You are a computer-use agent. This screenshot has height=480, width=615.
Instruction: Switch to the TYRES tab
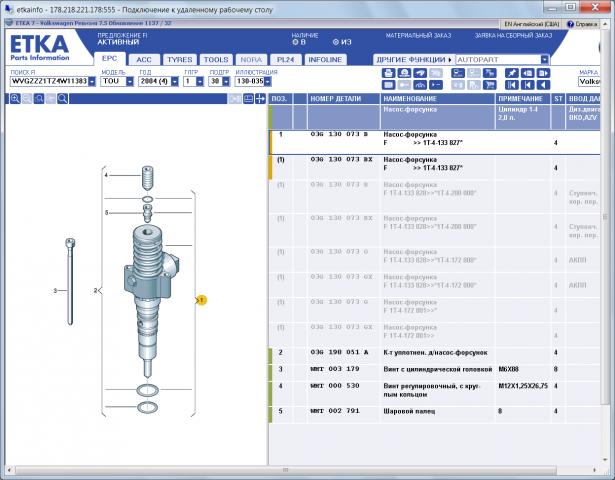pos(180,60)
